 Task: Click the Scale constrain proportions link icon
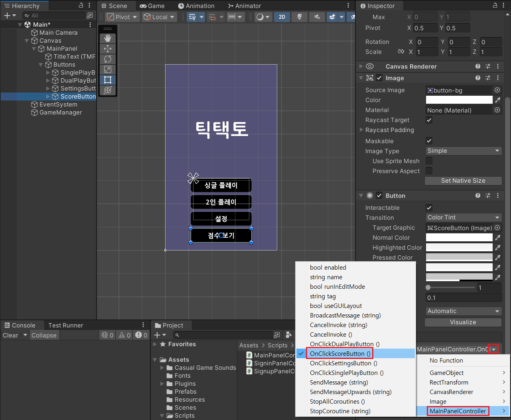click(401, 52)
